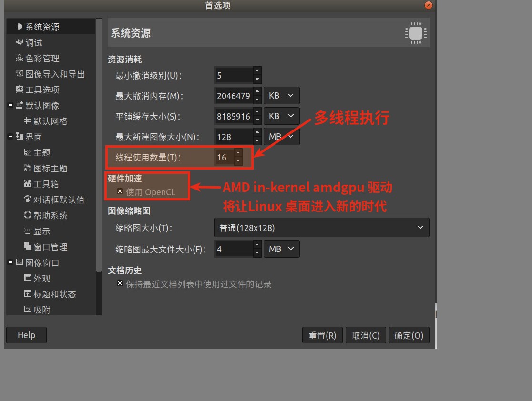Increase 线程使用数量 with up arrow

(x=238, y=153)
